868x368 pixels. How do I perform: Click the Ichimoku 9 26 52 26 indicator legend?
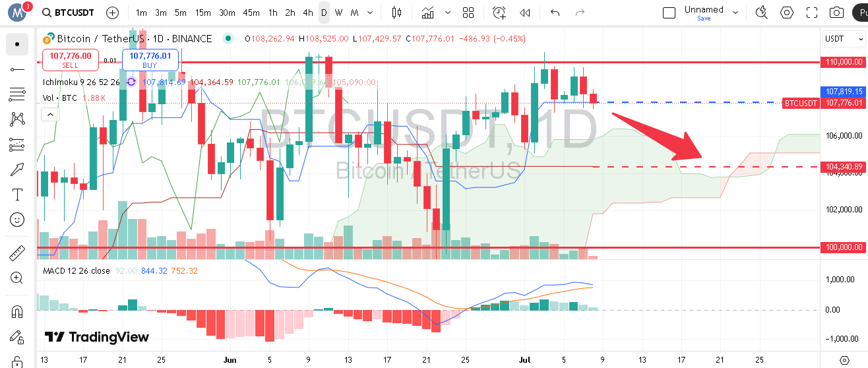pos(81,82)
